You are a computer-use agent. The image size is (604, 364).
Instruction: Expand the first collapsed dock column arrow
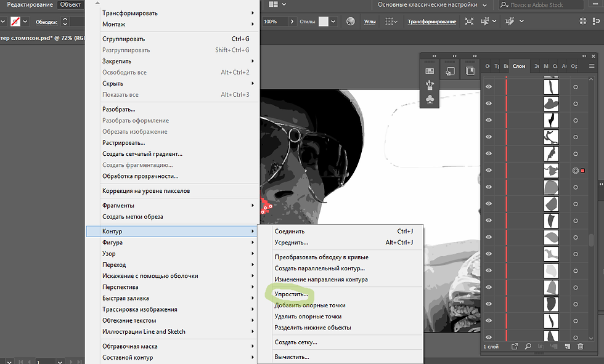(x=434, y=56)
